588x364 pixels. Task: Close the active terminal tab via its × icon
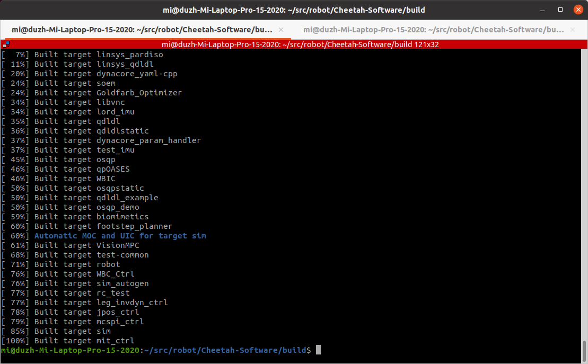click(x=280, y=30)
